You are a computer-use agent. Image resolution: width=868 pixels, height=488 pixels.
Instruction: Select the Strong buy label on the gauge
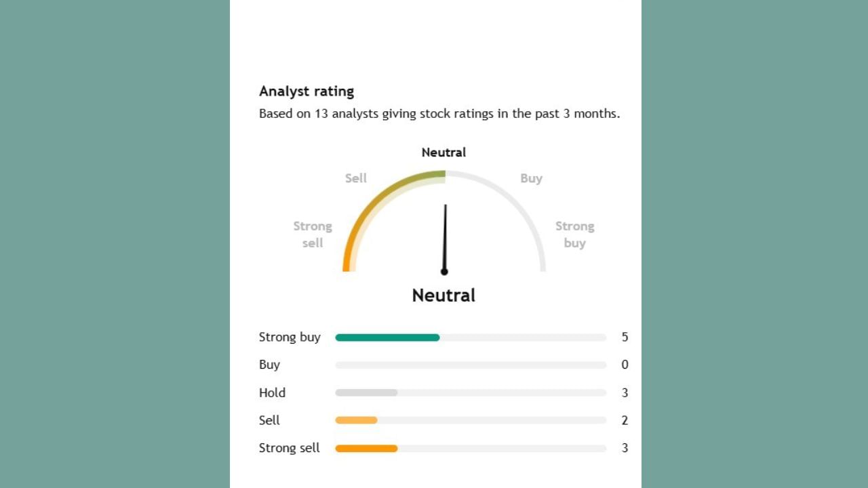[574, 235]
